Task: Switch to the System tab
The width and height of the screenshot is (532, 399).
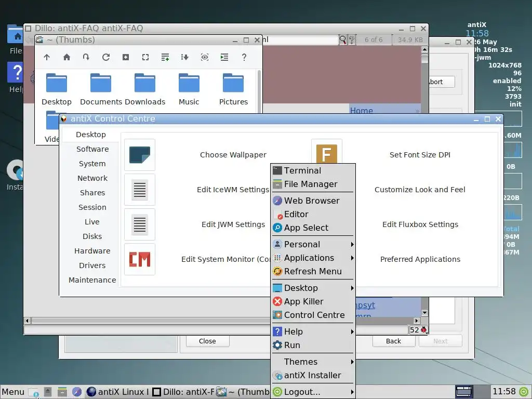Action: click(92, 164)
